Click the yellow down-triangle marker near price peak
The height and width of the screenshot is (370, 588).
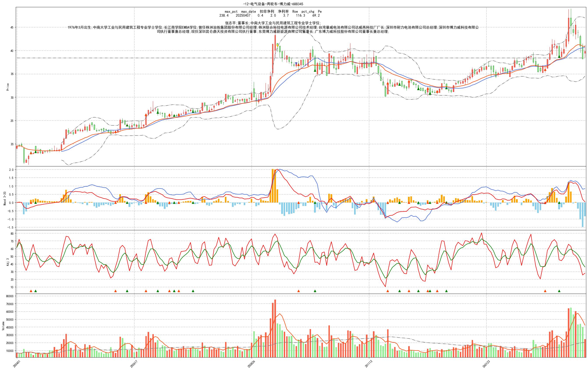click(277, 45)
